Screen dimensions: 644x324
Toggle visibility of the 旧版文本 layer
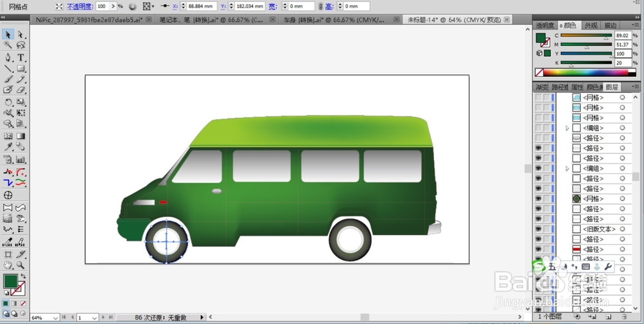[538, 229]
